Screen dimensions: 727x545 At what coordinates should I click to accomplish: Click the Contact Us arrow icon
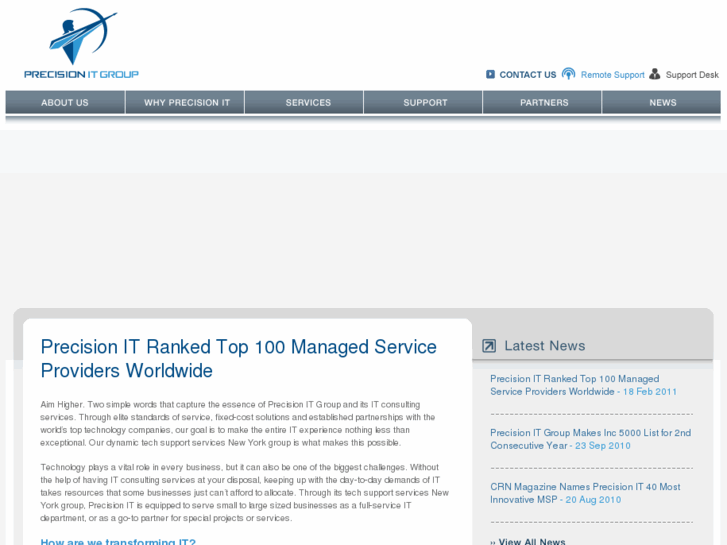(490, 74)
